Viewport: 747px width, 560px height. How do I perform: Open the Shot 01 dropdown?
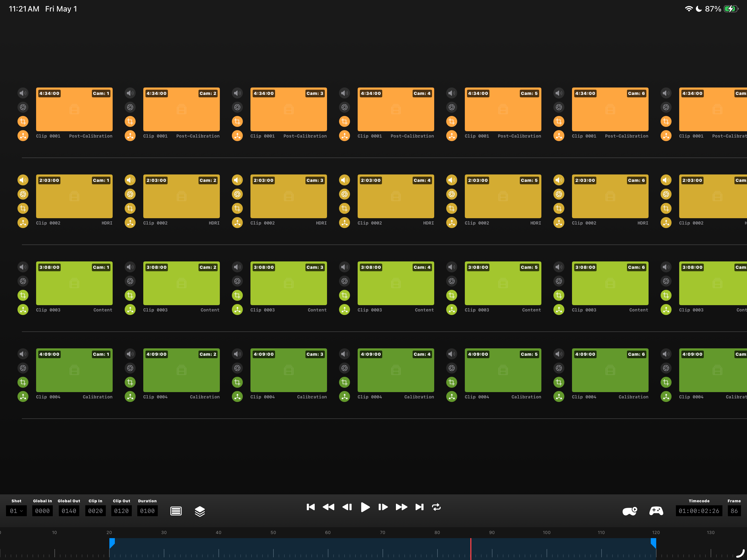(x=16, y=511)
